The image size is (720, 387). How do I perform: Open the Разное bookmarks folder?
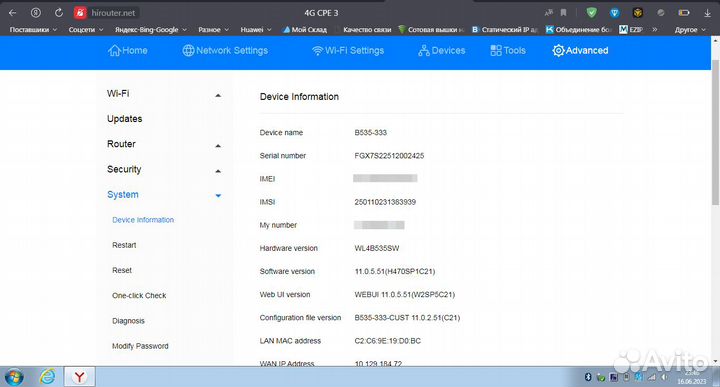pos(214,29)
